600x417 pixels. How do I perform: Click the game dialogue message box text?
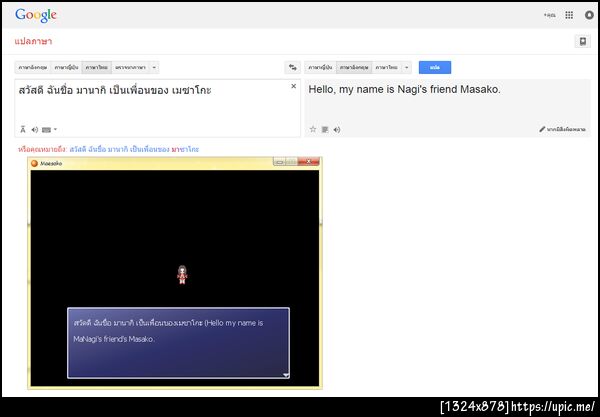click(168, 331)
